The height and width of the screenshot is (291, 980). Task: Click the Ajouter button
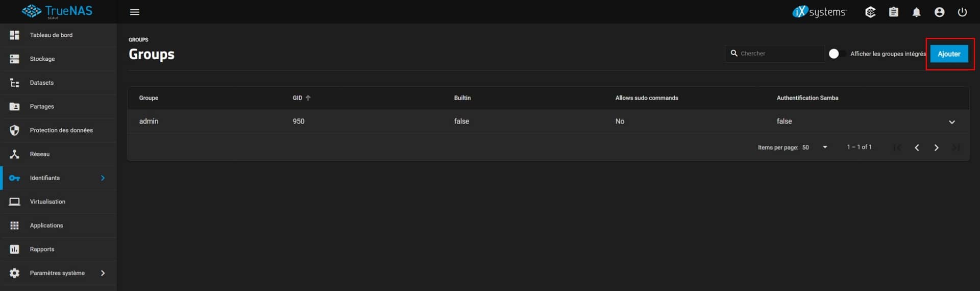tap(948, 54)
